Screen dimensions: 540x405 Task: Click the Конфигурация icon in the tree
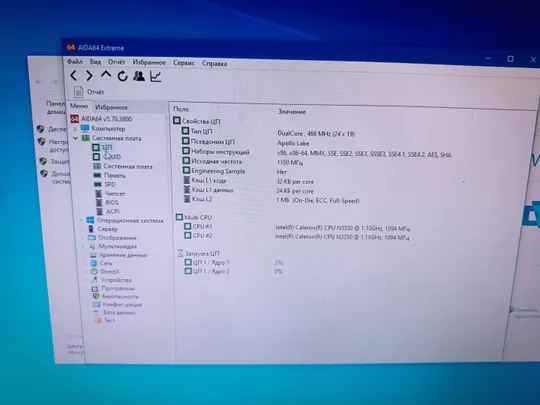[96, 304]
